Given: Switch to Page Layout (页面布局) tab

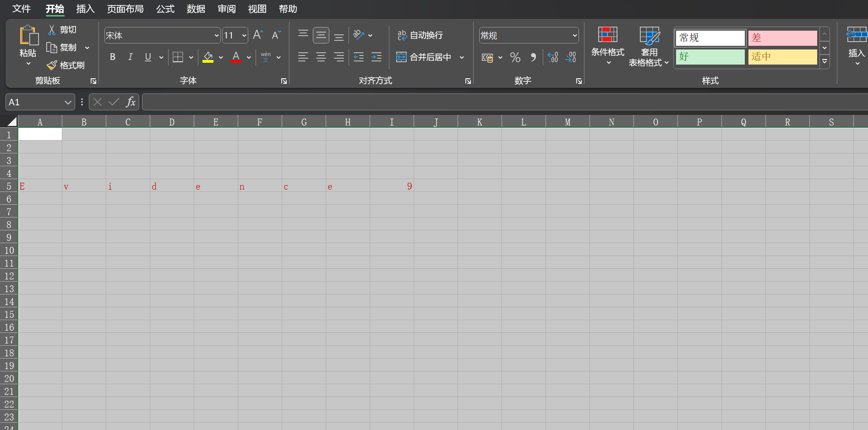Looking at the screenshot, I should click(x=126, y=9).
